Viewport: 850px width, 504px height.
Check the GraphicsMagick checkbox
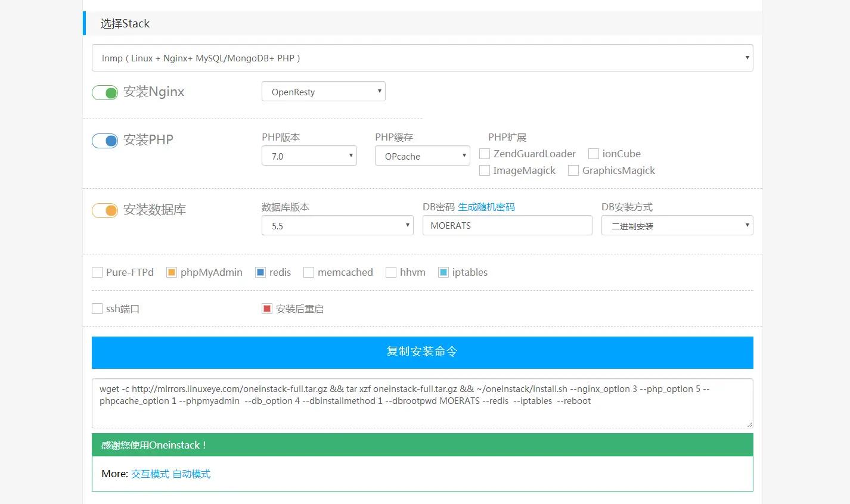click(573, 170)
